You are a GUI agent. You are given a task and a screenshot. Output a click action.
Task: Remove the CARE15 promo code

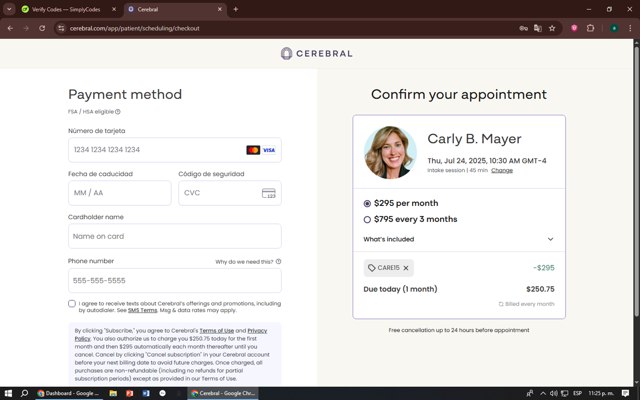tap(406, 268)
